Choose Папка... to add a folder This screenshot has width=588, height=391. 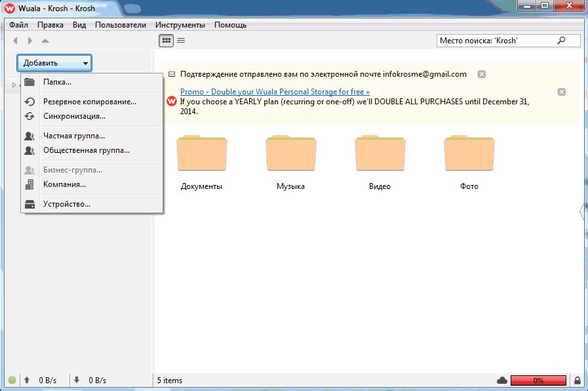(92, 82)
